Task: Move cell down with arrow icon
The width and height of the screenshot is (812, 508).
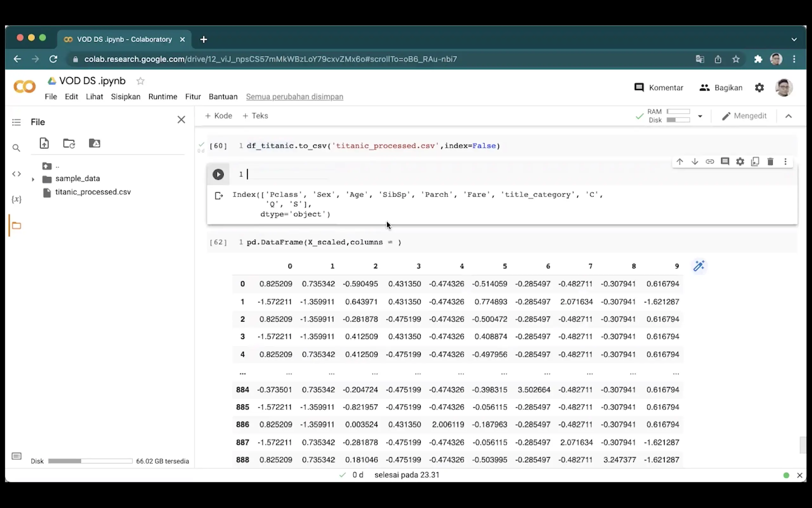Action: point(695,162)
